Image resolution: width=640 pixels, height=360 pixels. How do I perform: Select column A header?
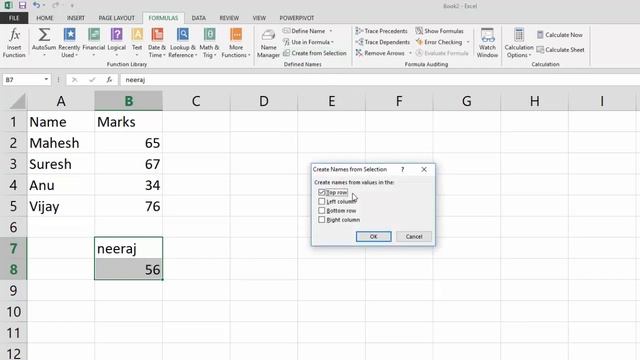(61, 101)
